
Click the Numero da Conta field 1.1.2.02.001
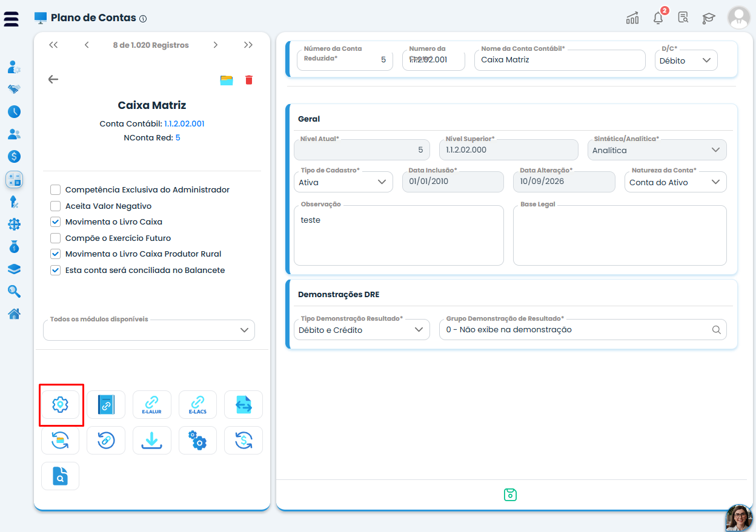tap(434, 60)
